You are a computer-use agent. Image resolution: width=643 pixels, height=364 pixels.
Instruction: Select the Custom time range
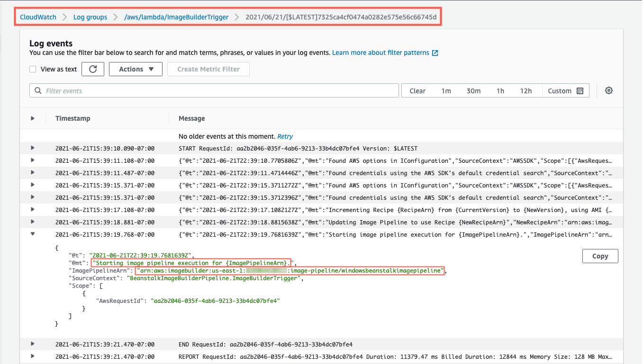pyautogui.click(x=560, y=90)
